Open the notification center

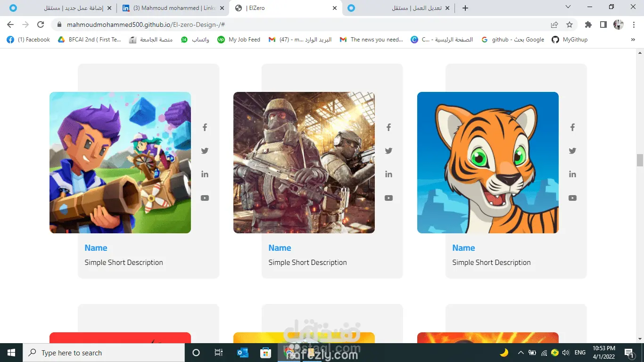point(628,353)
